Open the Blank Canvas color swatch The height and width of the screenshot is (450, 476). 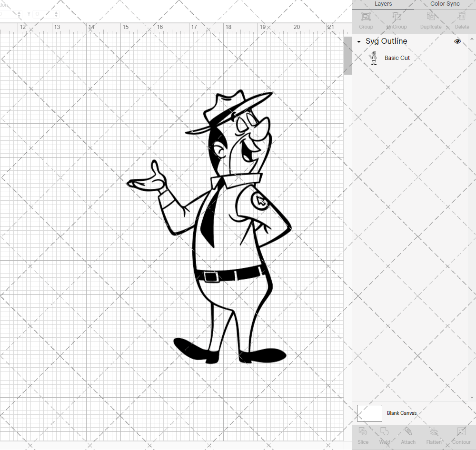click(369, 413)
